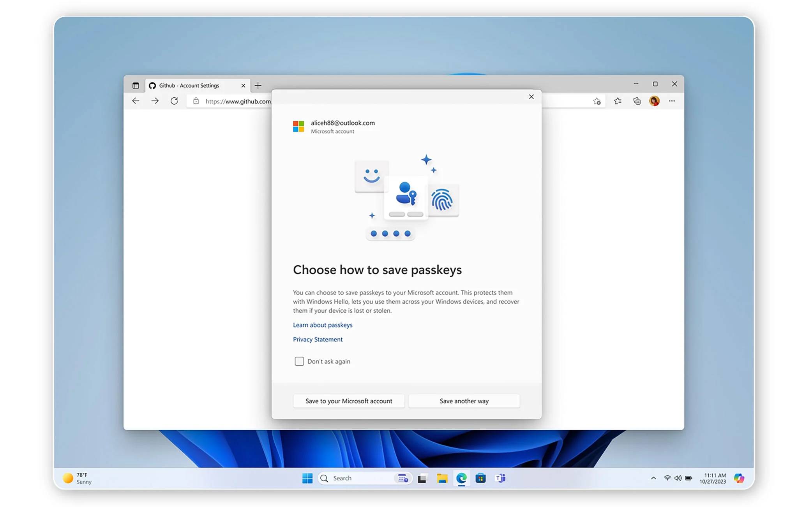This screenshot has width=812, height=507.
Task: Open the Privacy Statement link
Action: tap(318, 339)
